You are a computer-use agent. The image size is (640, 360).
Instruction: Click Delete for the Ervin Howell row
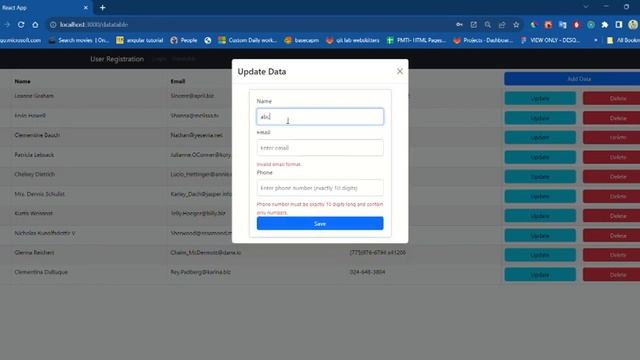click(611, 118)
